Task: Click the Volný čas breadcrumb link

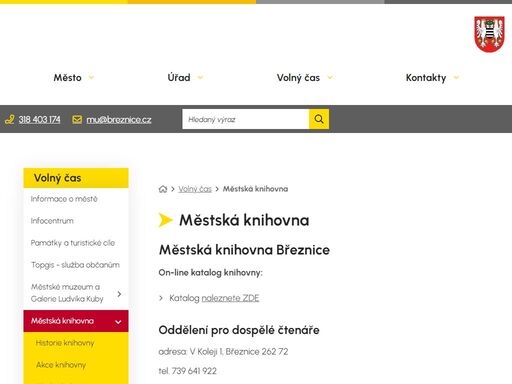Action: pos(195,189)
